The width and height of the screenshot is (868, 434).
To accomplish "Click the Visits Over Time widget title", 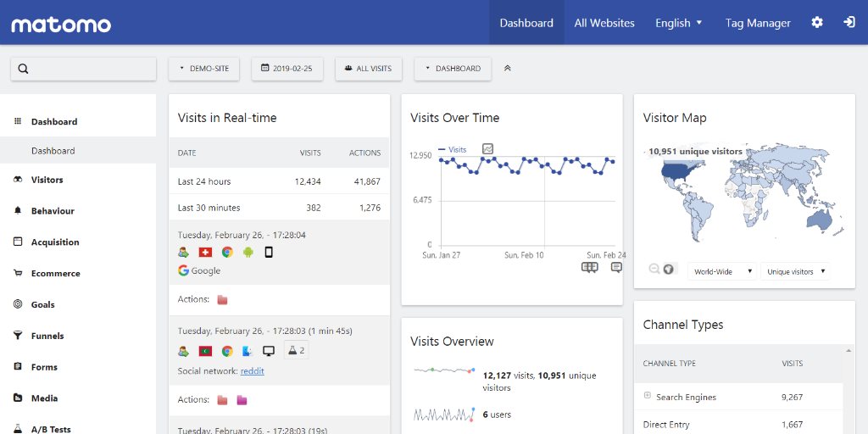I will 454,118.
